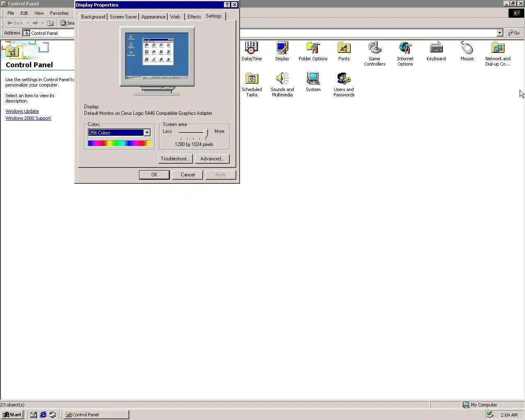Launch Internet Explorer from quick launch

[43, 415]
